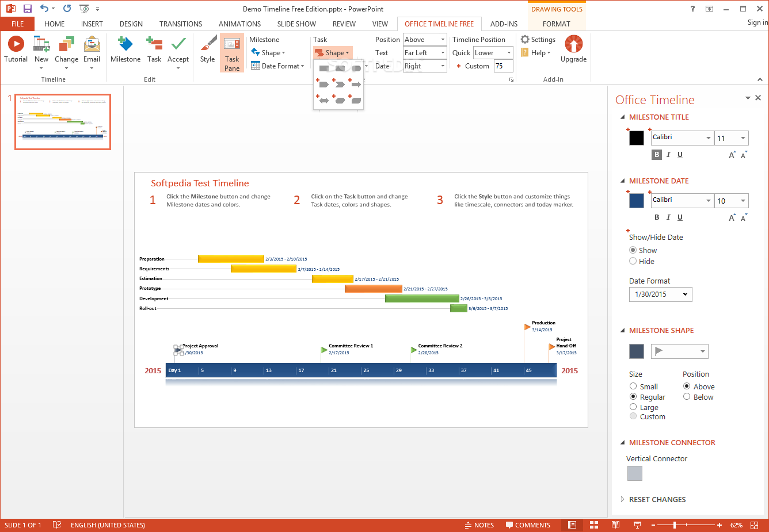The image size is (769, 532).
Task: Switch to the HOME tab
Action: click(54, 24)
